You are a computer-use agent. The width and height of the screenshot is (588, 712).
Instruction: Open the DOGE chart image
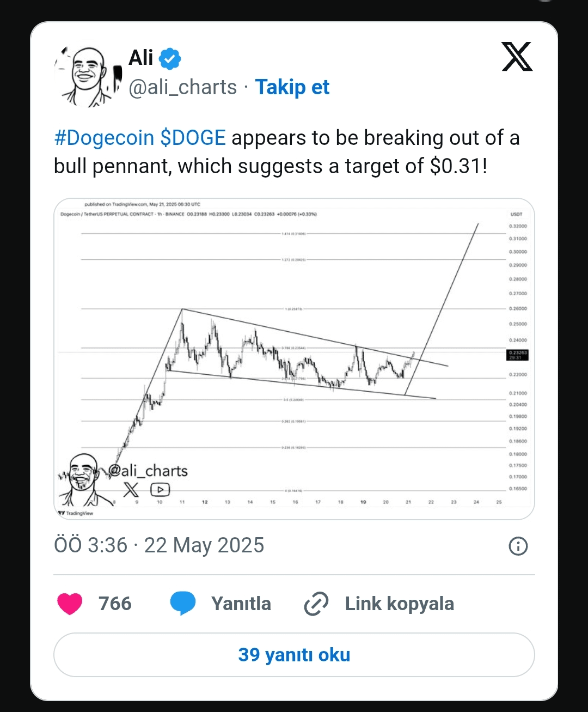294,359
